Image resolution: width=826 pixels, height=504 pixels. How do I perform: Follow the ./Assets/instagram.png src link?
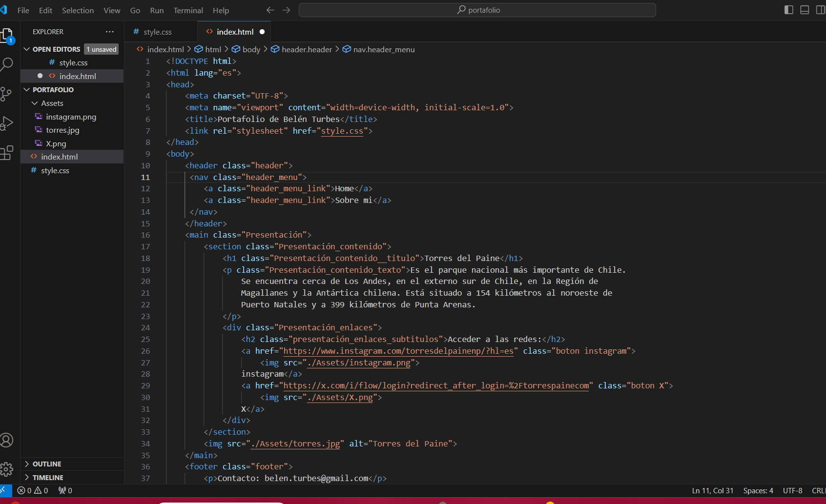[359, 363]
